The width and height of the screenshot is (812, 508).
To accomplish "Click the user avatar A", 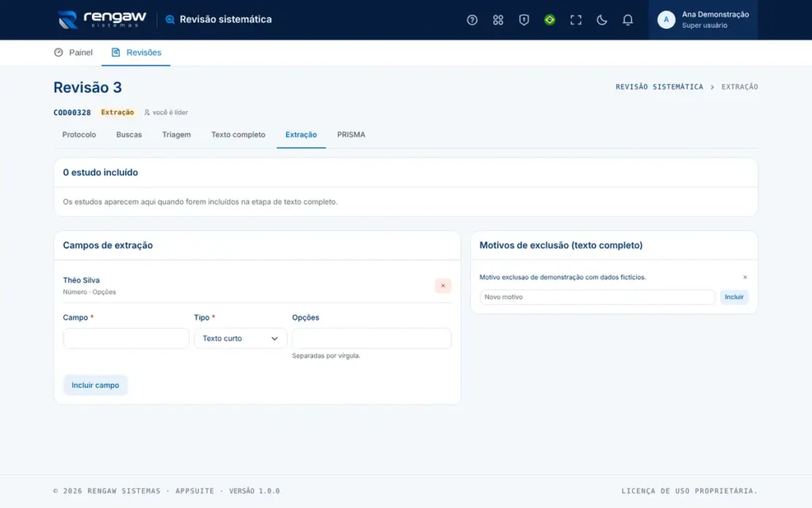I will (x=666, y=20).
